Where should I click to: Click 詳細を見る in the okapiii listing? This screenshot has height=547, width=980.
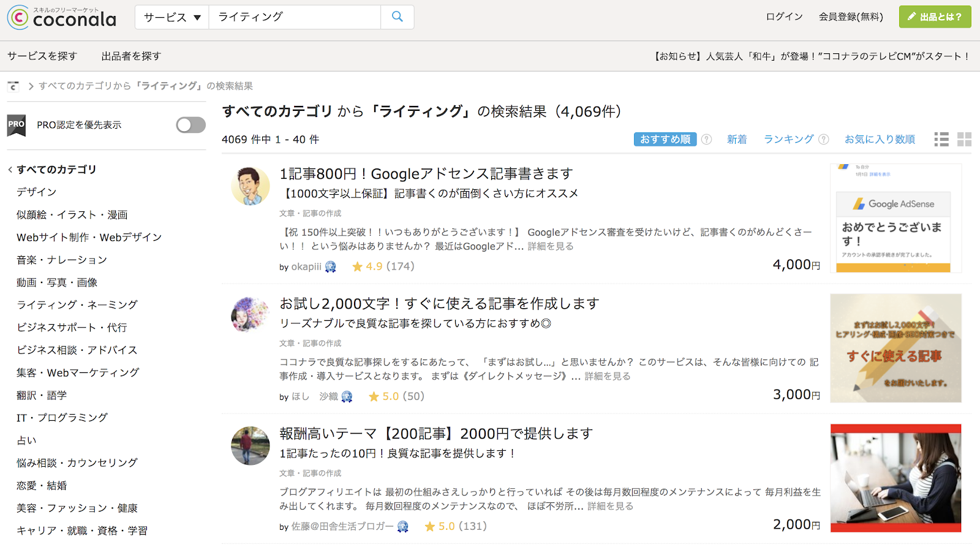click(551, 246)
